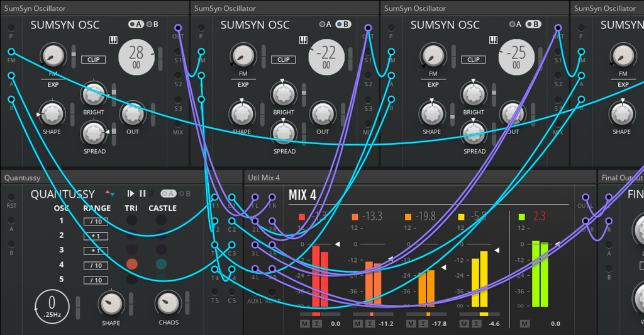The image size is (644, 335).
Task: Click the C1 output port on Quantussy
Action: (231, 198)
